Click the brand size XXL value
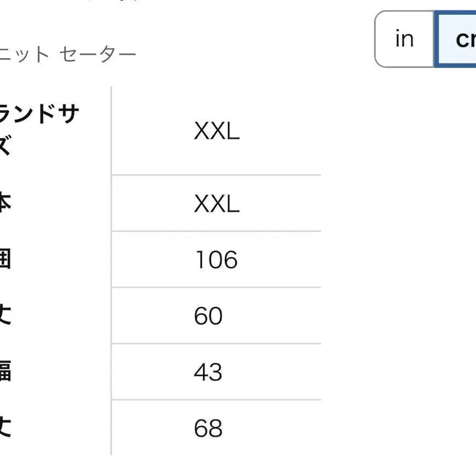The height and width of the screenshot is (476, 476). point(217,131)
